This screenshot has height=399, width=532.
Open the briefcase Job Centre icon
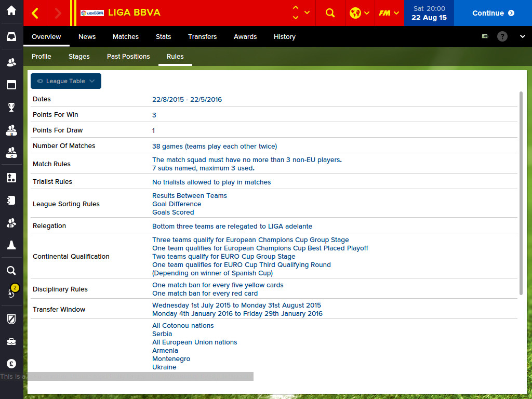pos(11,341)
